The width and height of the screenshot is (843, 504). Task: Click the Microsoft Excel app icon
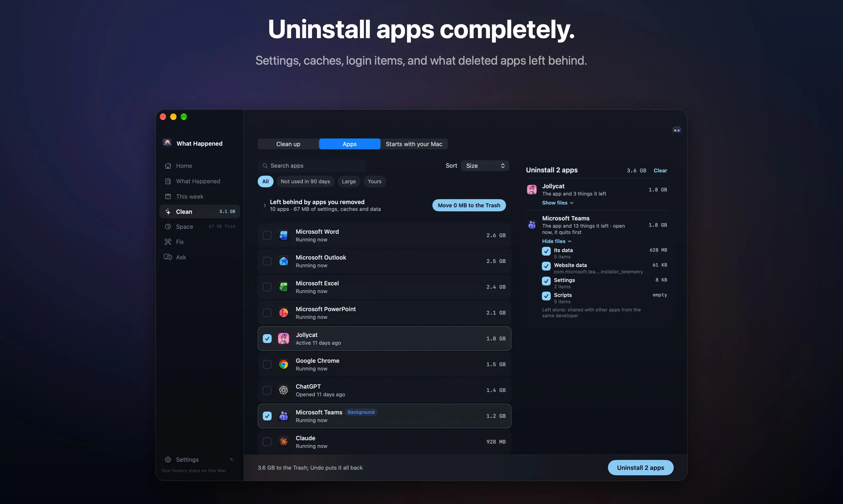pos(283,287)
